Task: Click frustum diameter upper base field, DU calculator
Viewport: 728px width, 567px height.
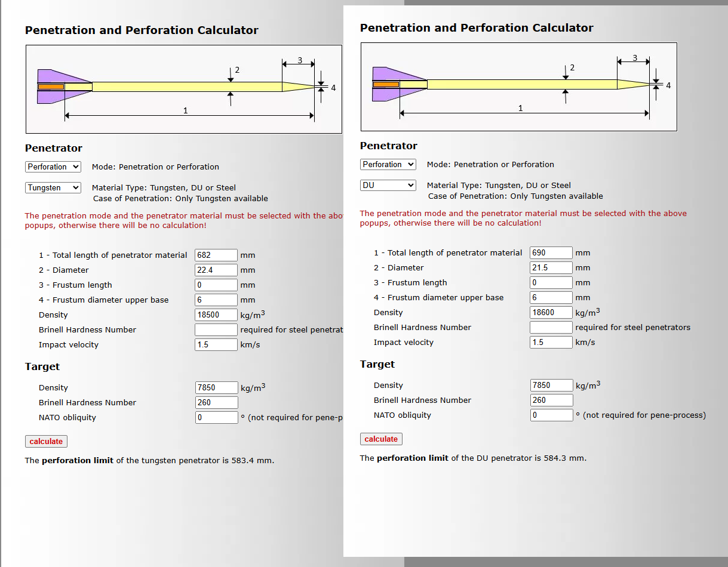Action: tap(551, 297)
